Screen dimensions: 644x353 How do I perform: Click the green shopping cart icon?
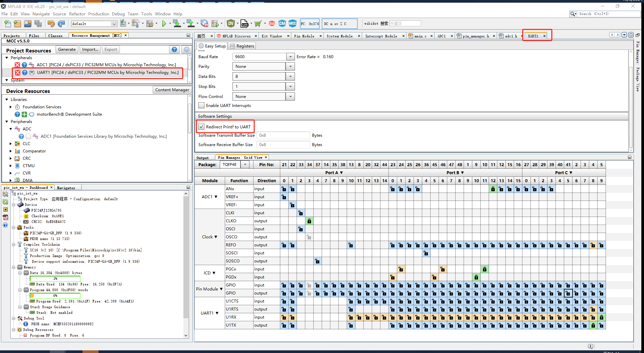[x=258, y=23]
